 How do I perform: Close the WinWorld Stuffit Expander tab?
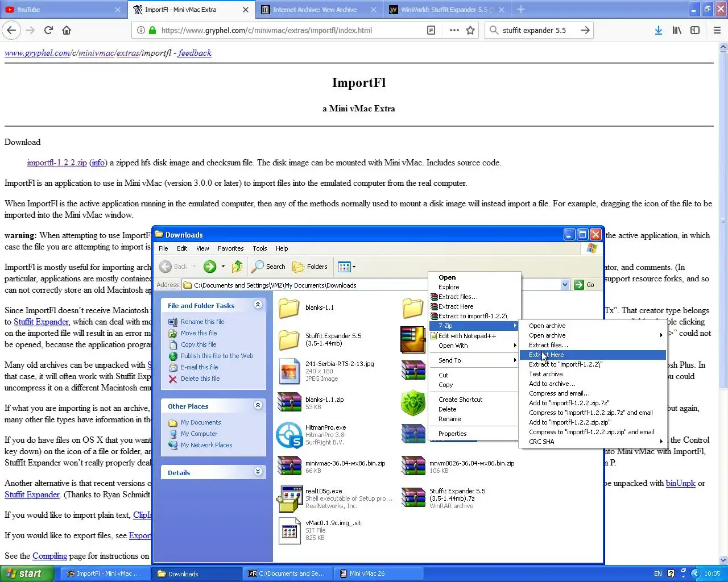point(502,10)
